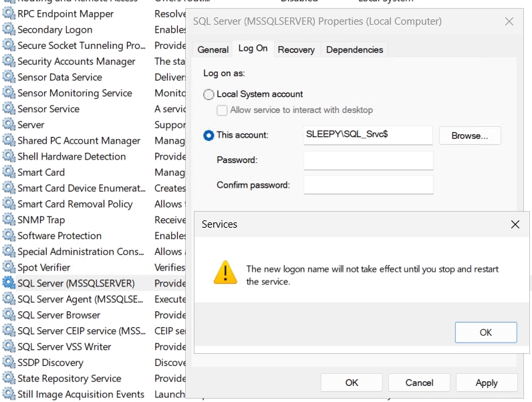Click the Confirm password field
Image resolution: width=532 pixels, height=402 pixels.
tap(368, 185)
